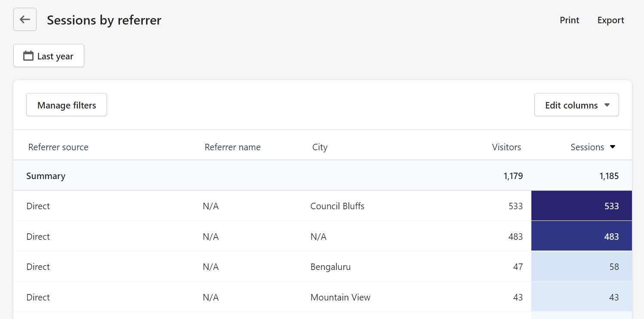Open the Last year date range picker

(x=49, y=56)
